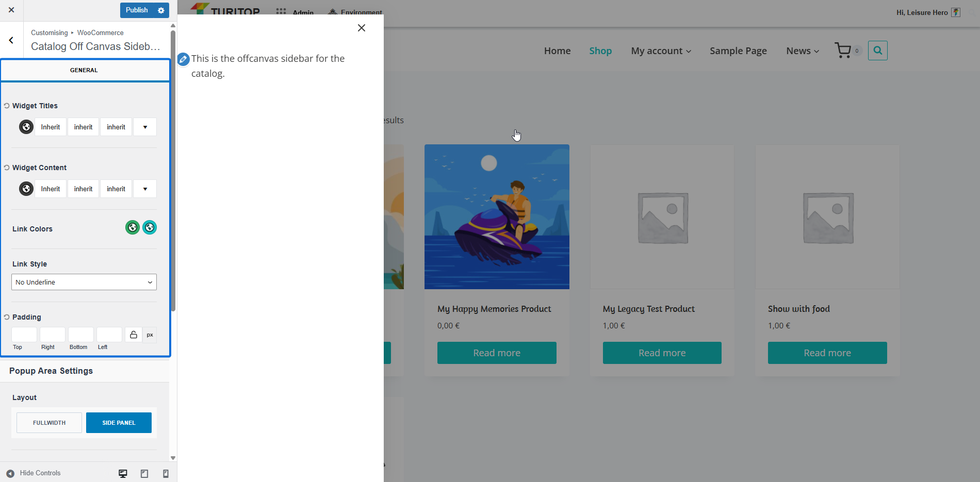The height and width of the screenshot is (482, 980).
Task: Switch to desktop preview mode
Action: (x=123, y=473)
